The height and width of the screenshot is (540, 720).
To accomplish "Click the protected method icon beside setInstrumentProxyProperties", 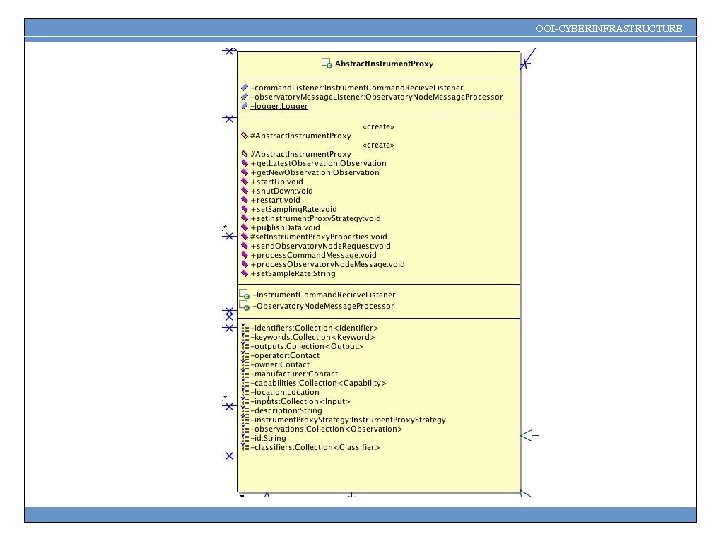I will 245,236.
